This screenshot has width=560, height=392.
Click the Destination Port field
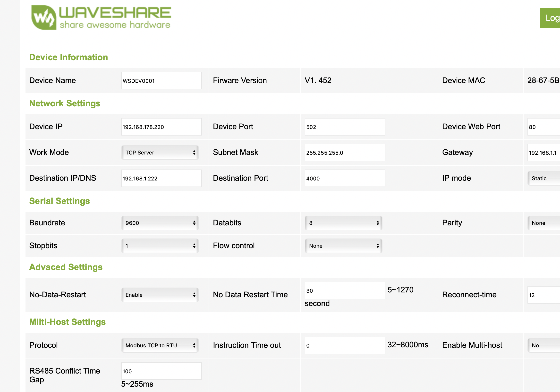click(345, 178)
